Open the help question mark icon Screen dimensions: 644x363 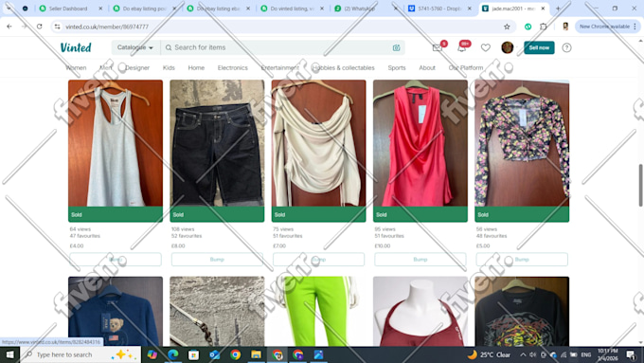click(x=566, y=47)
